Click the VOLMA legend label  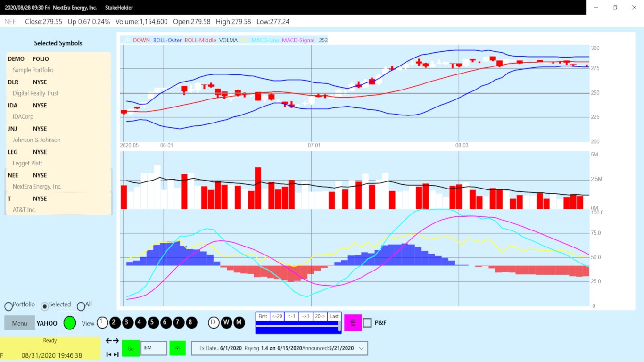tap(229, 40)
